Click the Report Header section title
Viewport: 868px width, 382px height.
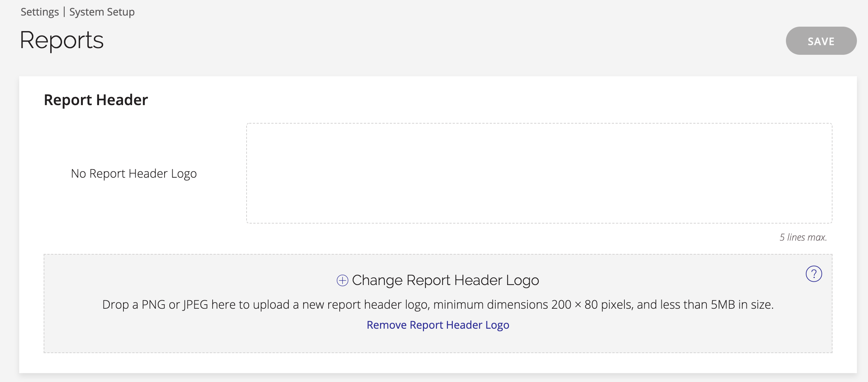point(96,100)
